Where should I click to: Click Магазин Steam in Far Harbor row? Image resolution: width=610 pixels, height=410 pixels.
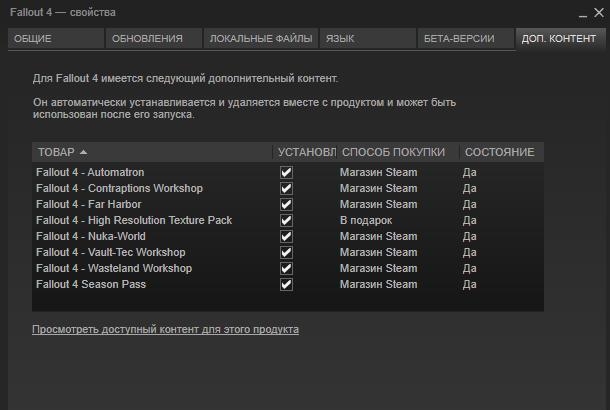pyautogui.click(x=379, y=204)
